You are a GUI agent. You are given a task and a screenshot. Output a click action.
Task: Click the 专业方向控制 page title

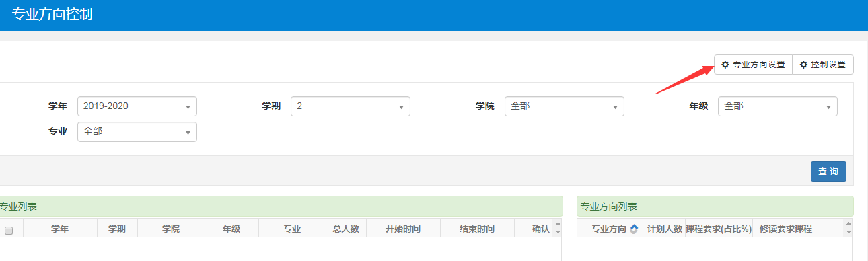coord(52,15)
